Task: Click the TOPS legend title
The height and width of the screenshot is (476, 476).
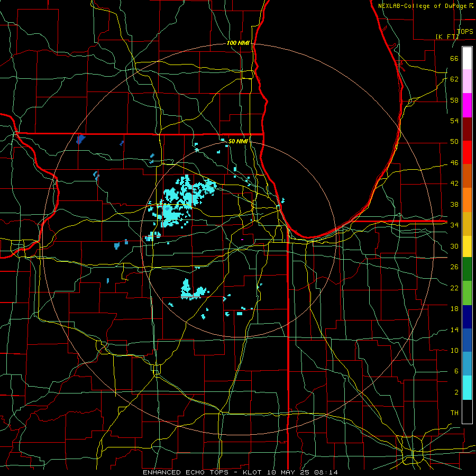Action: (x=465, y=31)
